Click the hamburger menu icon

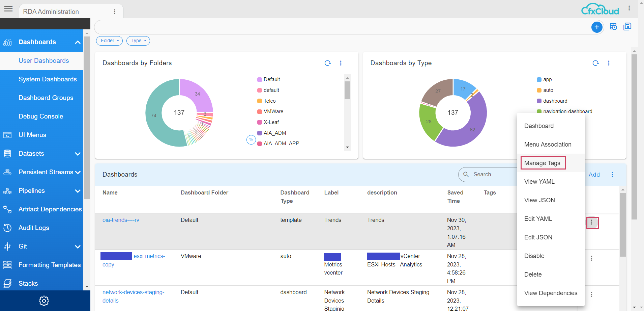point(8,9)
